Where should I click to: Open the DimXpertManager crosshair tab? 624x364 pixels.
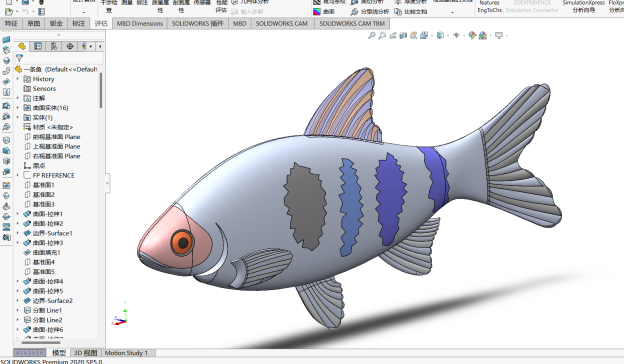(70, 47)
